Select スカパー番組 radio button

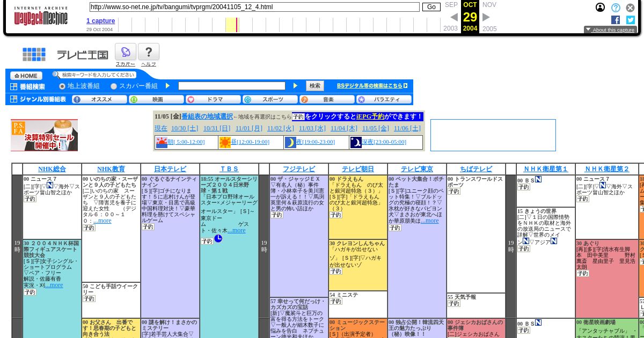[x=114, y=86]
